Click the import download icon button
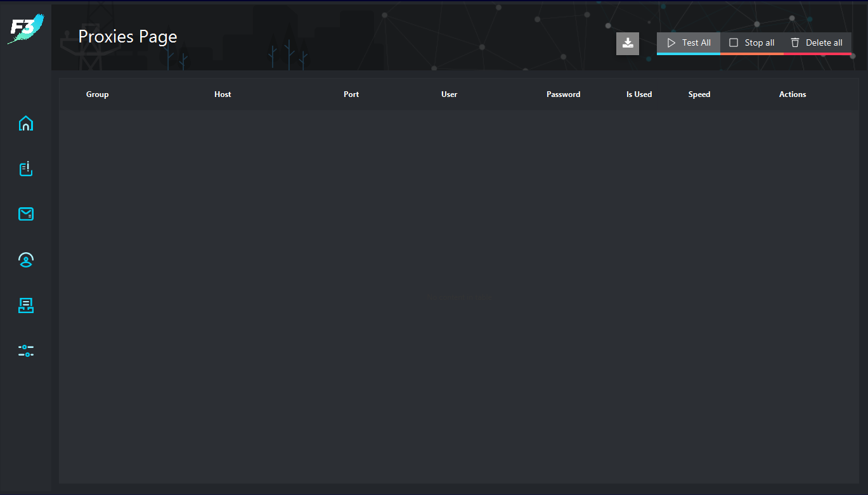 (627, 43)
